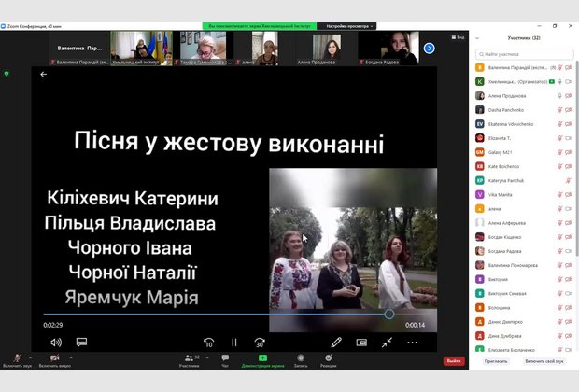Click the video player volume speaker icon
The width and height of the screenshot is (579, 392).
click(55, 343)
